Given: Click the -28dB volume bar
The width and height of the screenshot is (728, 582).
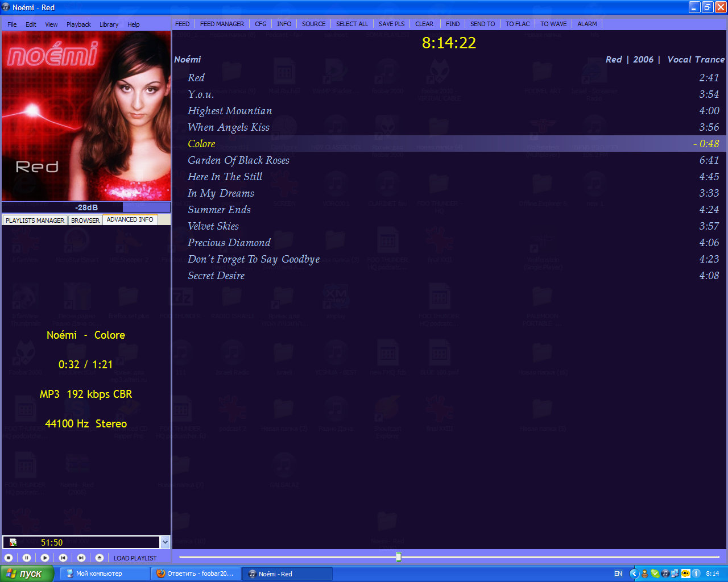Looking at the screenshot, I should tap(86, 207).
